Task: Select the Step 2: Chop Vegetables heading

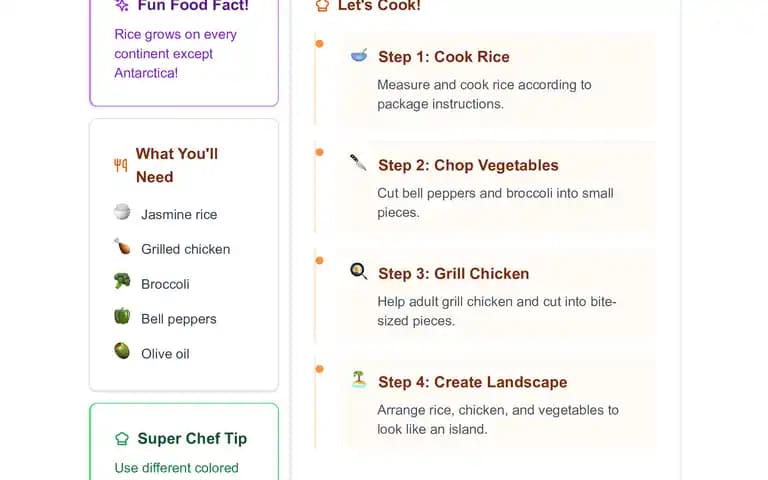Action: [468, 166]
